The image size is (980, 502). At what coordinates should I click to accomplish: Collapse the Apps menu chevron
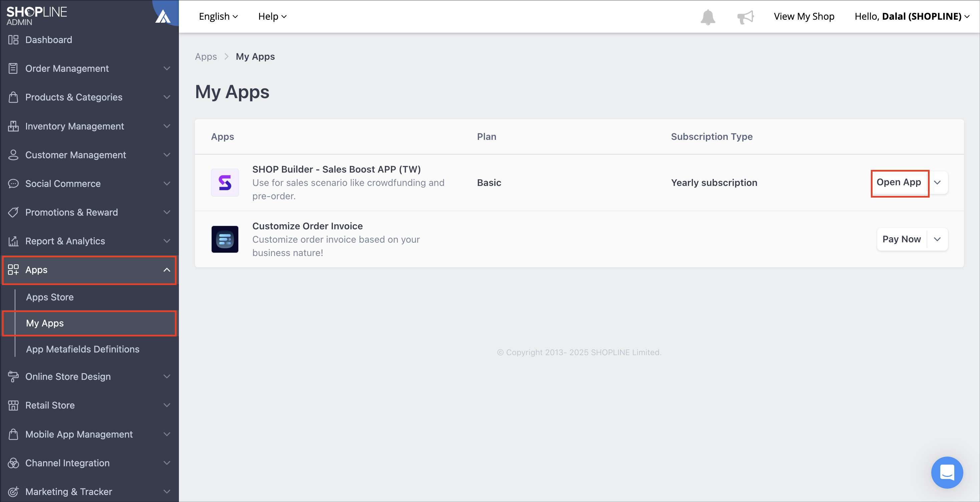pyautogui.click(x=167, y=270)
